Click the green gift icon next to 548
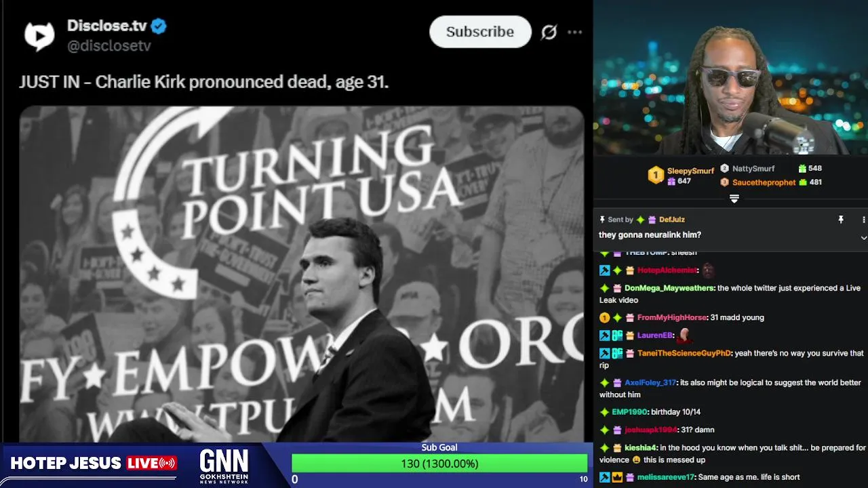The image size is (868, 488). coord(802,168)
